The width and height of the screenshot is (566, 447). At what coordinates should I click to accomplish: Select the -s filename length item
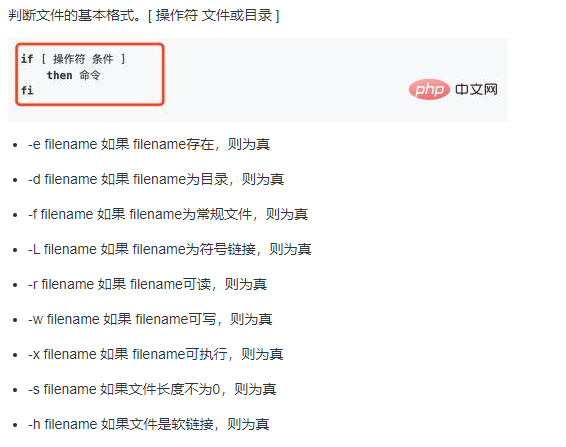(152, 389)
